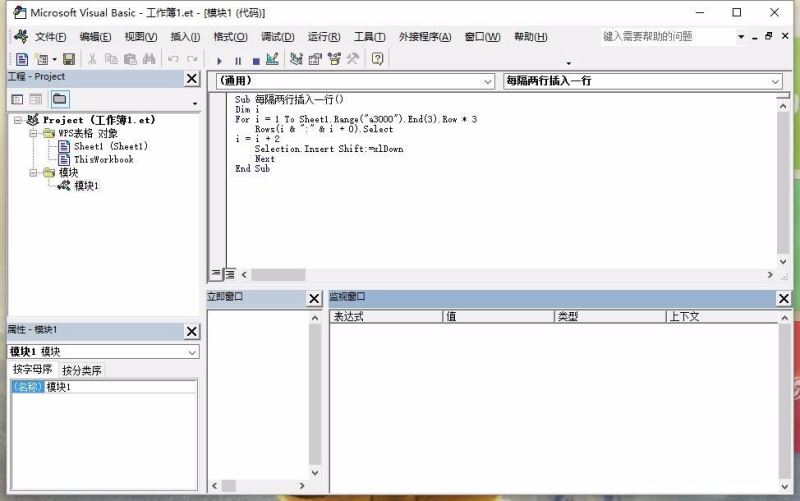The width and height of the screenshot is (800, 501).
Task: Click the Find binoculars icon
Action: point(149,59)
